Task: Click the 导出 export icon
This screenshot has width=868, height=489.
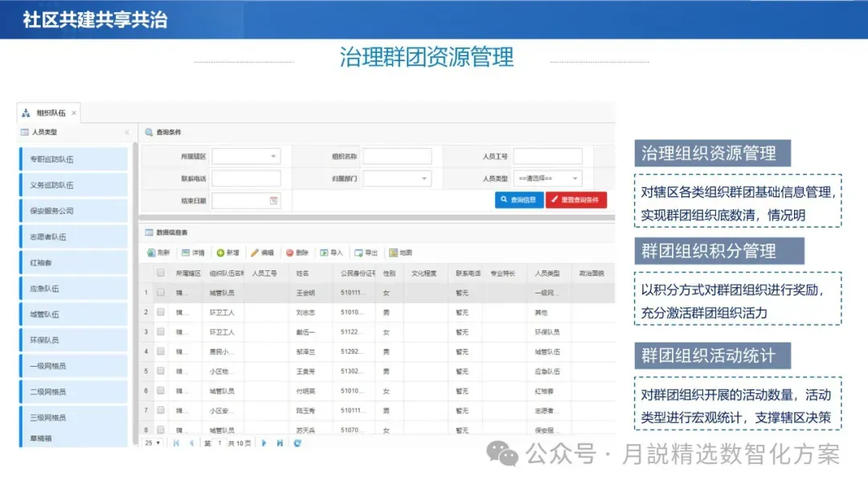Action: [358, 253]
